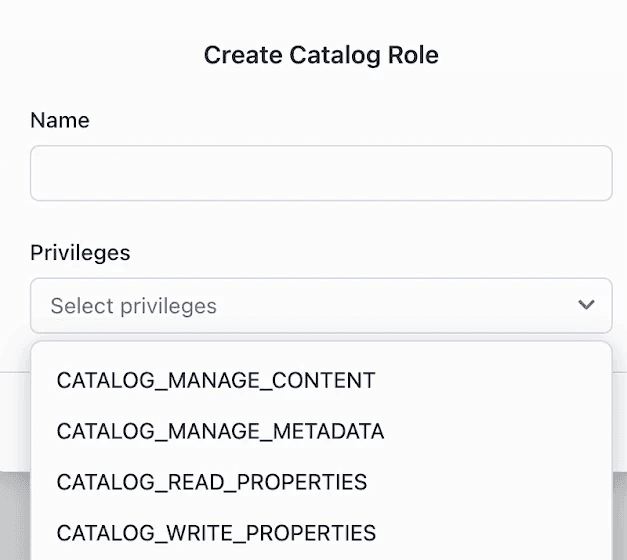Choose the CATALOG_MANAGE_CONTENT privilege

click(x=216, y=381)
